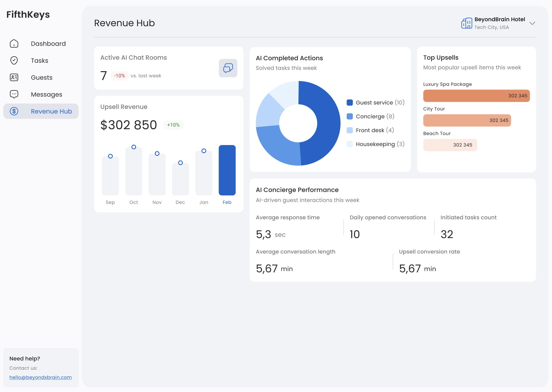Click the Beach Tour upsell bar

[x=450, y=145]
